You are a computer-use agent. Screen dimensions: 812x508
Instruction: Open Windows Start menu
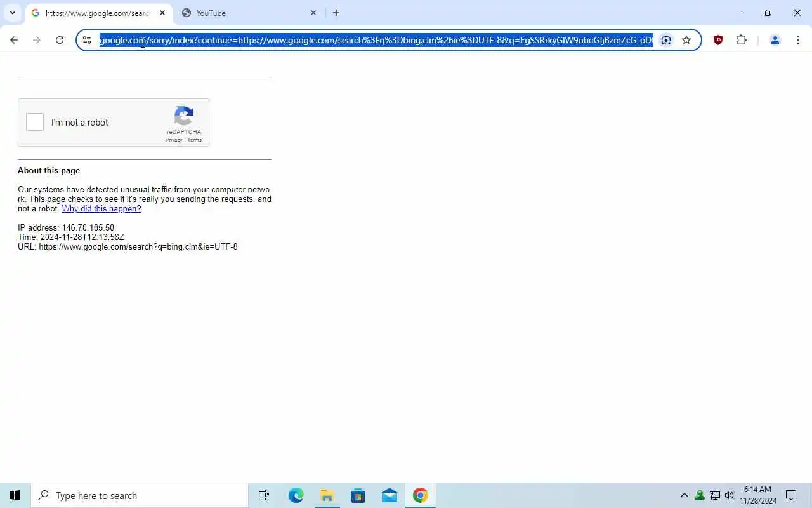click(15, 495)
